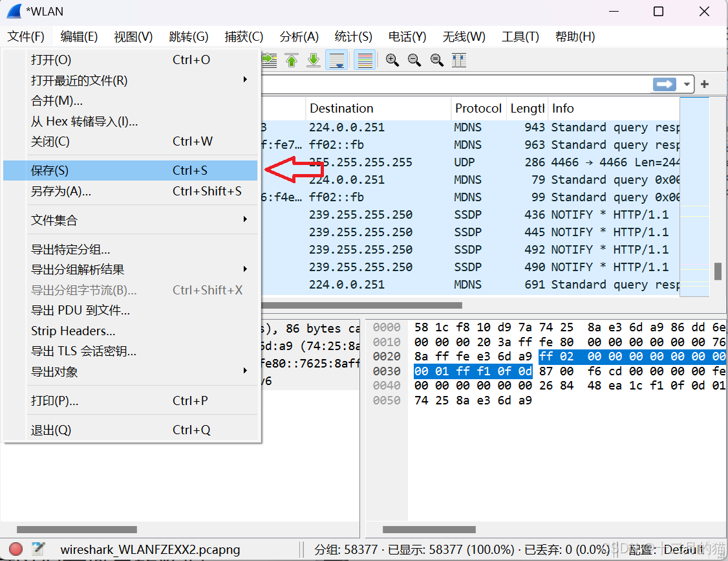The height and width of the screenshot is (561, 728).
Task: Click the wireshark_WLANFZEXX2.pcapng status text
Action: (150, 550)
